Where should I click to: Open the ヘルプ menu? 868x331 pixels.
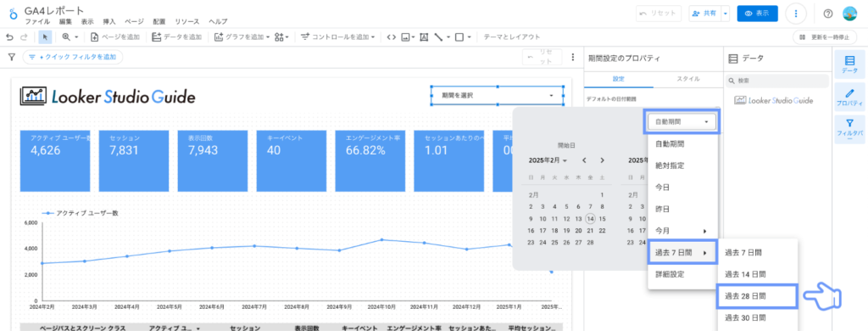coord(218,21)
